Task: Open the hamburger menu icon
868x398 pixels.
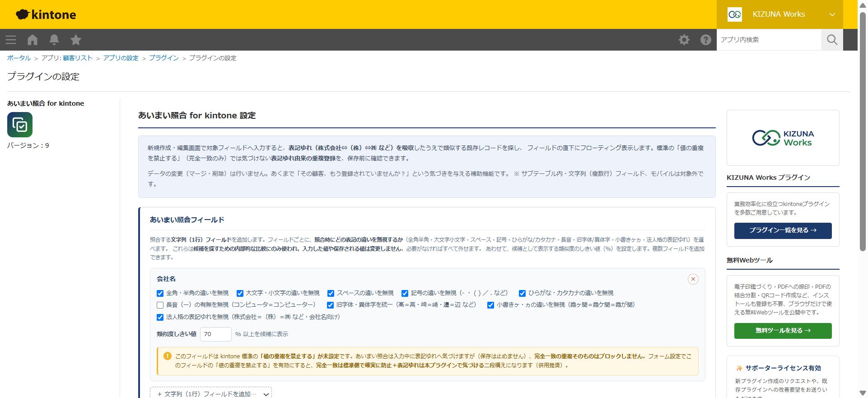Action: 11,40
